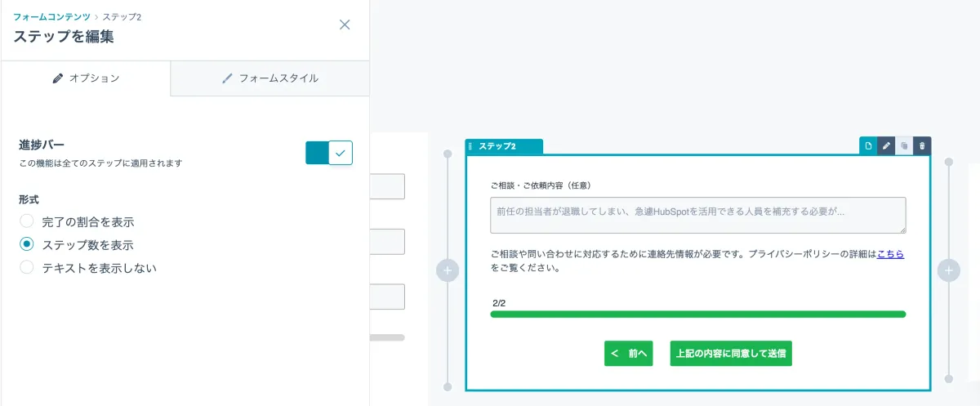Viewport: 980px width, 406px height.
Task: Click the page icon on ステップ2 toolbar
Action: click(x=868, y=145)
